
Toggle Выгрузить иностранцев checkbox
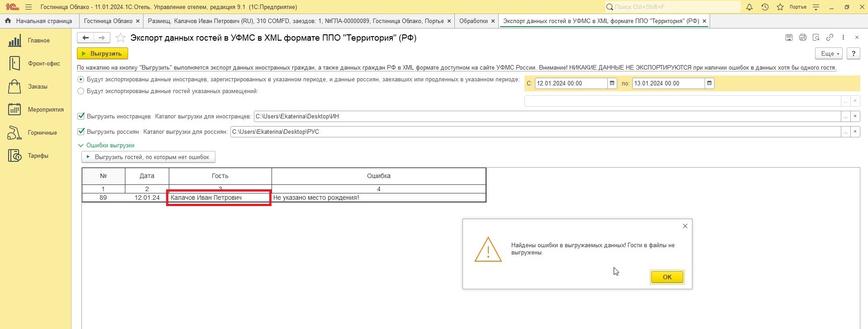tap(81, 116)
